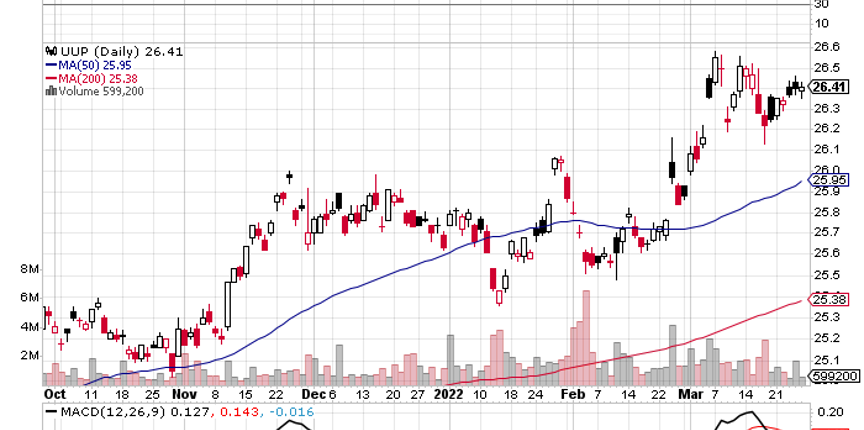Click the candlestick icon beside UUP title
864x430 pixels.
click(x=51, y=51)
